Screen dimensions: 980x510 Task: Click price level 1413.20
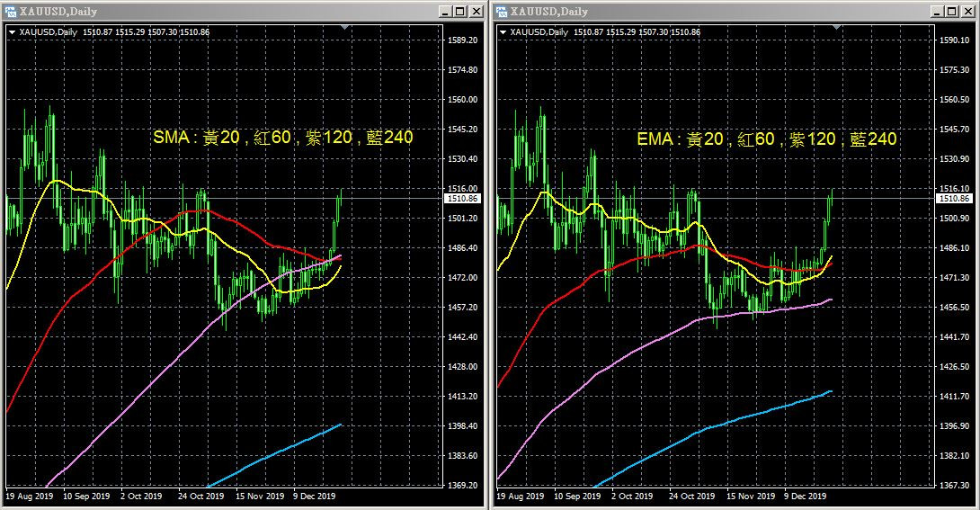(462, 397)
